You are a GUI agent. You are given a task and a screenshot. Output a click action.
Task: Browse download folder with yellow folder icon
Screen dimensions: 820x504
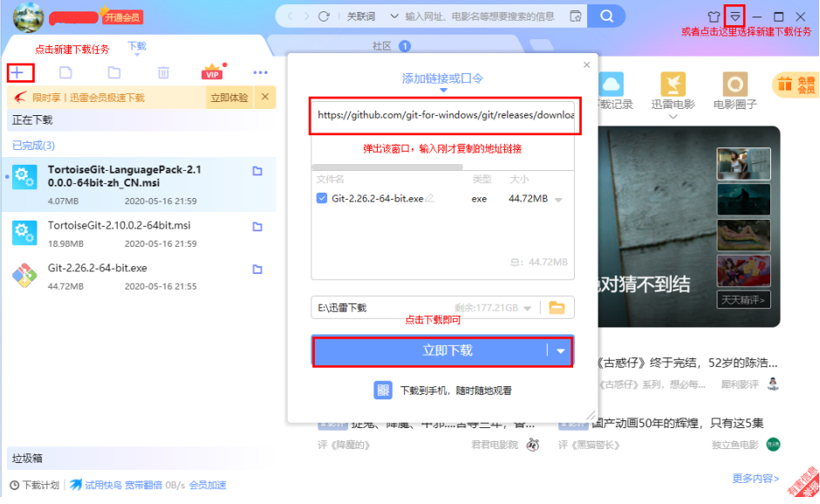(557, 308)
